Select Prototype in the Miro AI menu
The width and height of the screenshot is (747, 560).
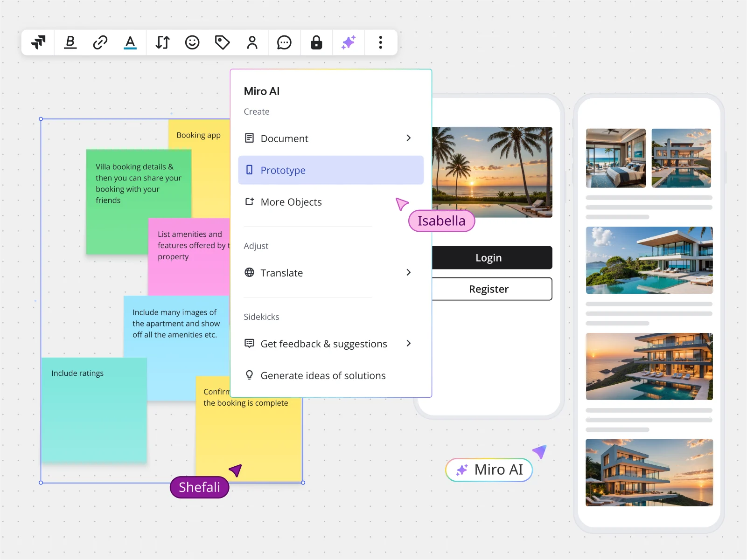click(330, 170)
